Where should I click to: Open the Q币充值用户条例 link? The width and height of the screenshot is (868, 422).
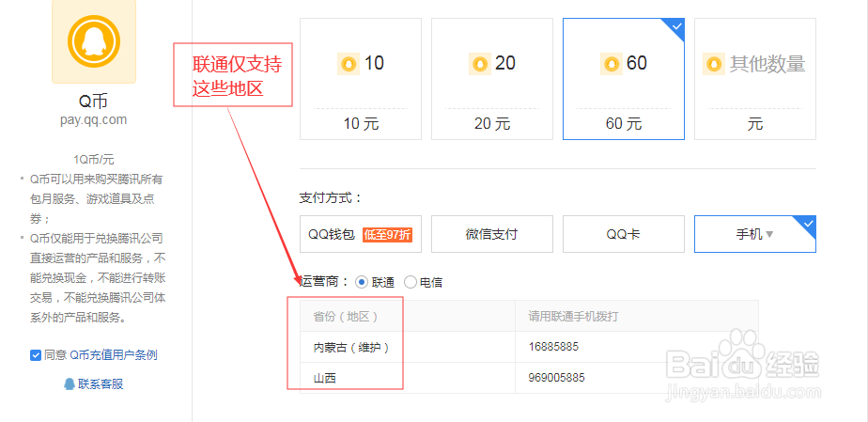[x=114, y=355]
